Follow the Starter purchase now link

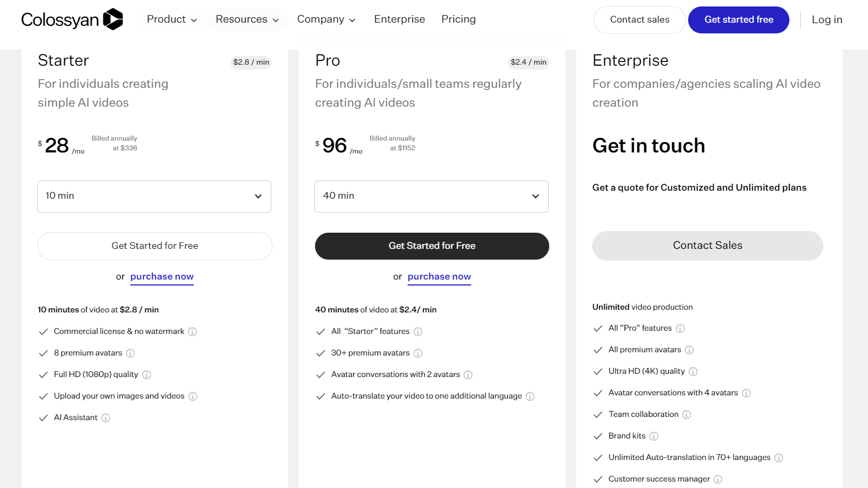tap(162, 277)
